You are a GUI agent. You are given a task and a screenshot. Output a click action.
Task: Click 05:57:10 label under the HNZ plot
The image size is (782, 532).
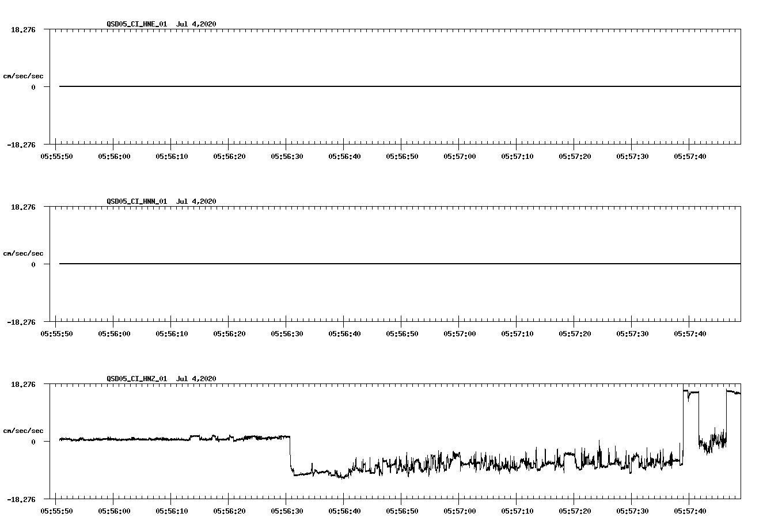[517, 511]
